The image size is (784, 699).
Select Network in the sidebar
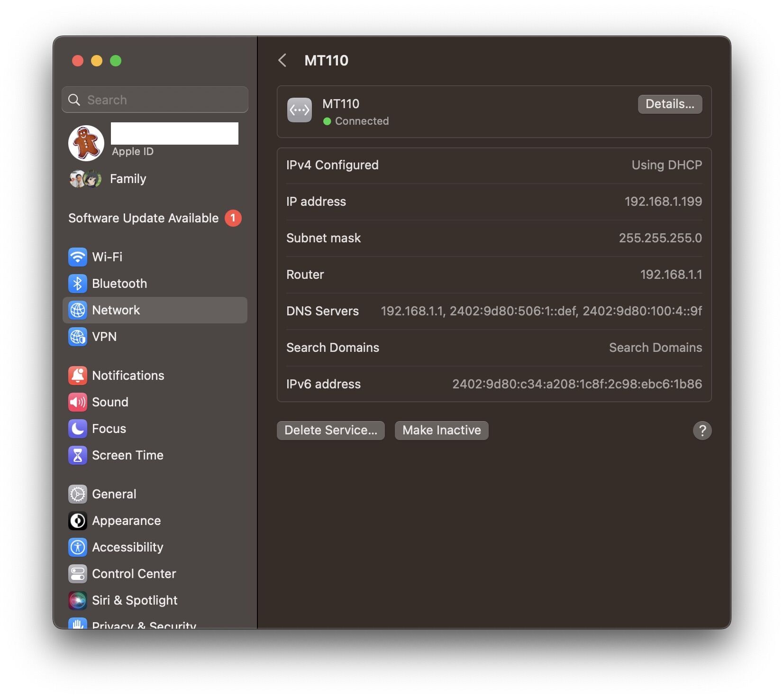pyautogui.click(x=155, y=310)
